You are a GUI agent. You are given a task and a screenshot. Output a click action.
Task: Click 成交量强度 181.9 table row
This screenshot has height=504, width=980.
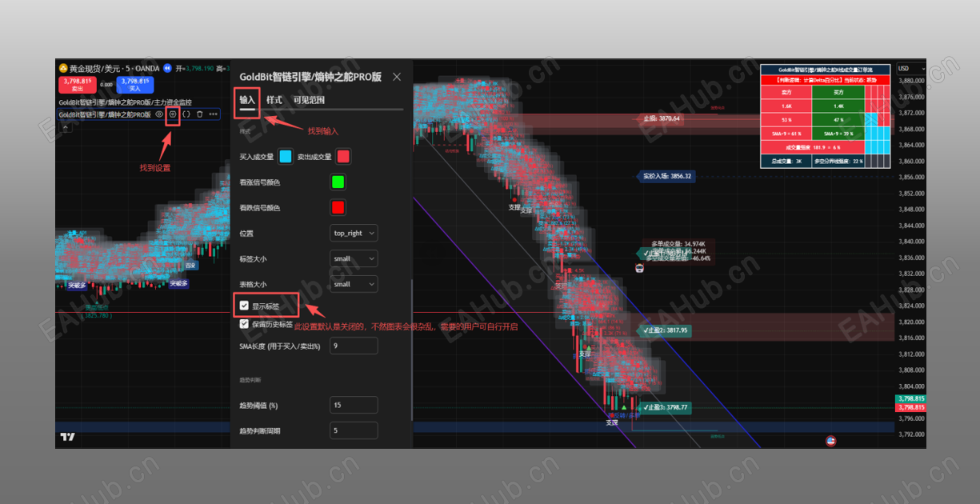[811, 147]
